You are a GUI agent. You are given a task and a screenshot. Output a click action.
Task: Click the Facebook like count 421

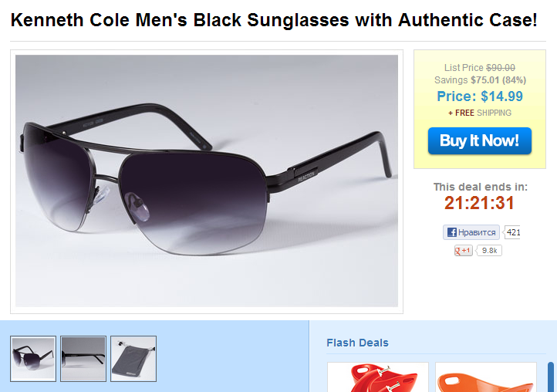pyautogui.click(x=513, y=232)
